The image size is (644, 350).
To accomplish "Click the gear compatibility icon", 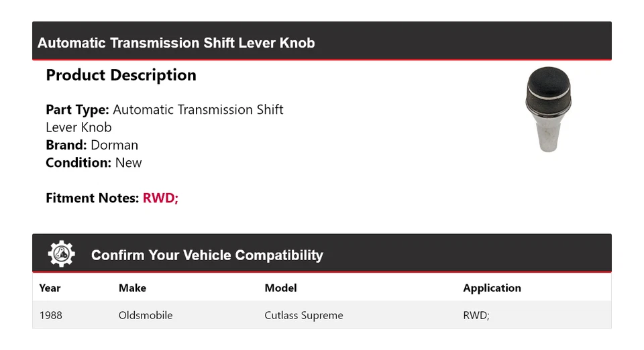I will [x=62, y=254].
